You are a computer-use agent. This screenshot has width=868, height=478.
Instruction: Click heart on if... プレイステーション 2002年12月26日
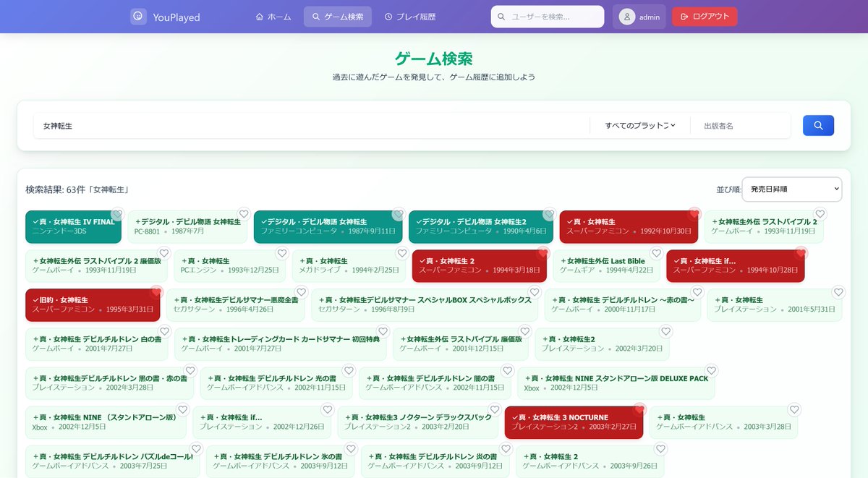point(328,409)
